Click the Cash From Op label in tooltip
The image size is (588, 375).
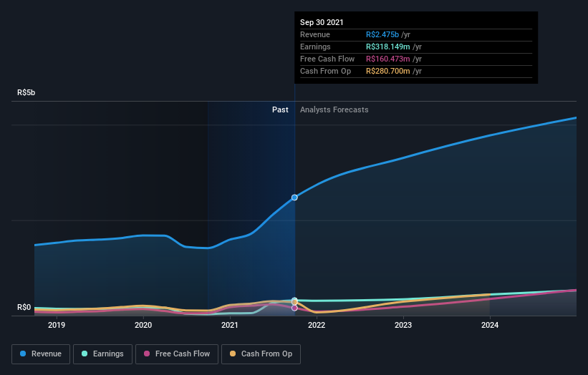(x=325, y=71)
